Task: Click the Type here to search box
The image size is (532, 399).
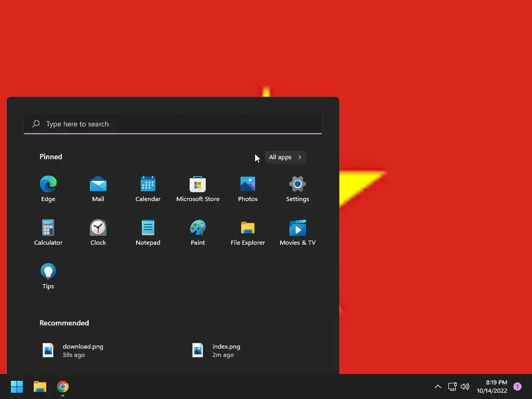Action: [173, 124]
